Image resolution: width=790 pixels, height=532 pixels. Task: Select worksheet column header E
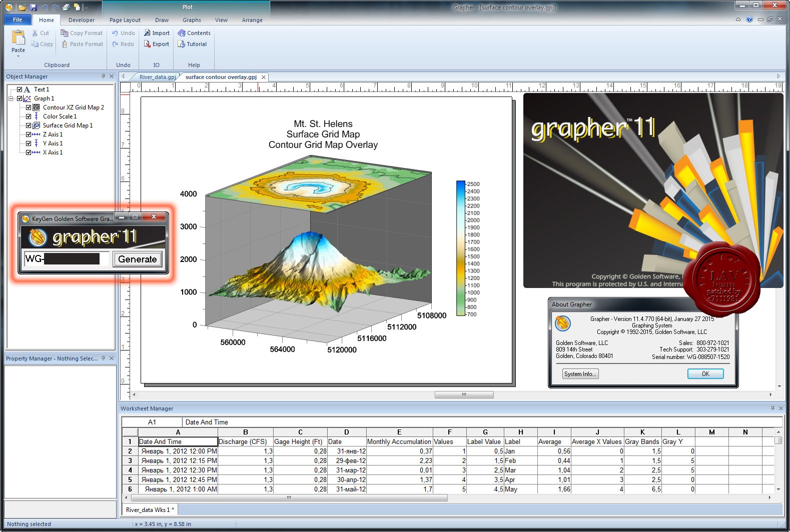(x=399, y=432)
